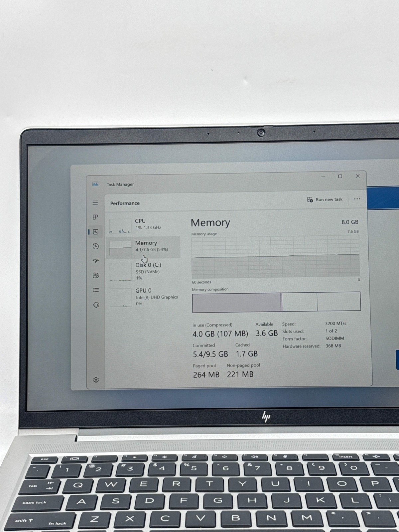Select the Performance page icon in sidebar
This screenshot has height=532, width=399.
(96, 232)
